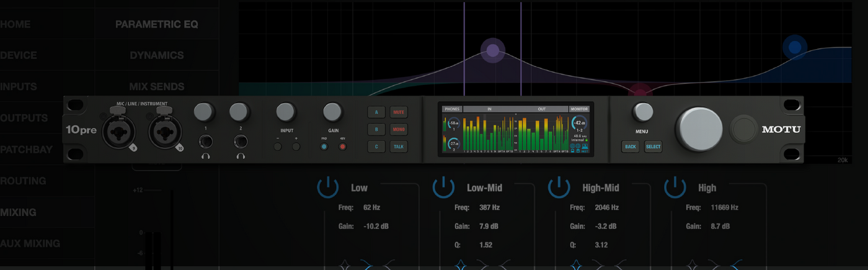Toggle the Low band power icon
This screenshot has width=868, height=270.
pos(328,187)
